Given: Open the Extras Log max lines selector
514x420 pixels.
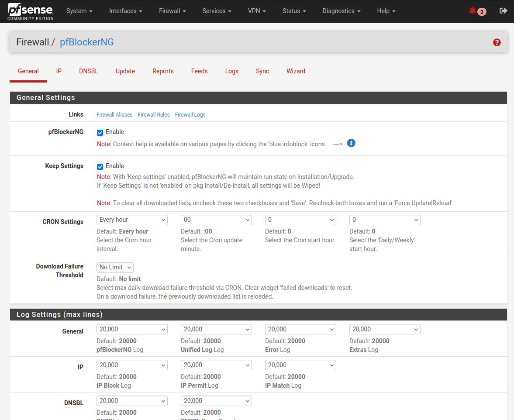Looking at the screenshot, I should 384,329.
